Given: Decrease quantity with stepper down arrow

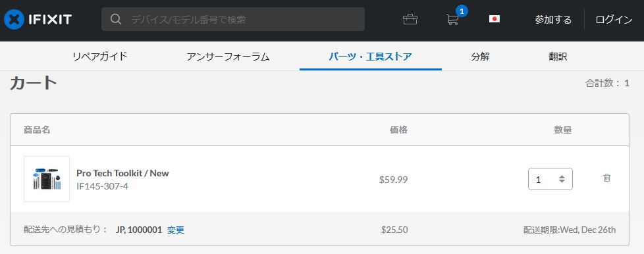Looking at the screenshot, I should (x=562, y=182).
